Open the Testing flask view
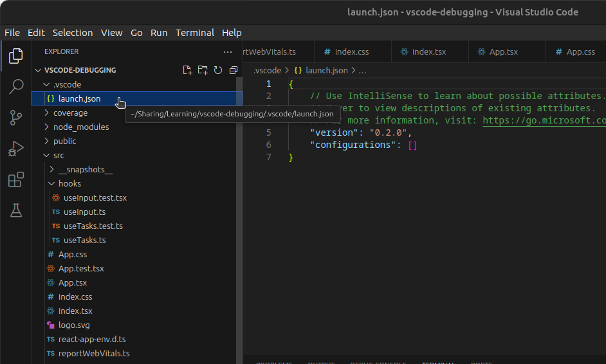Image resolution: width=606 pixels, height=364 pixels. point(16,210)
